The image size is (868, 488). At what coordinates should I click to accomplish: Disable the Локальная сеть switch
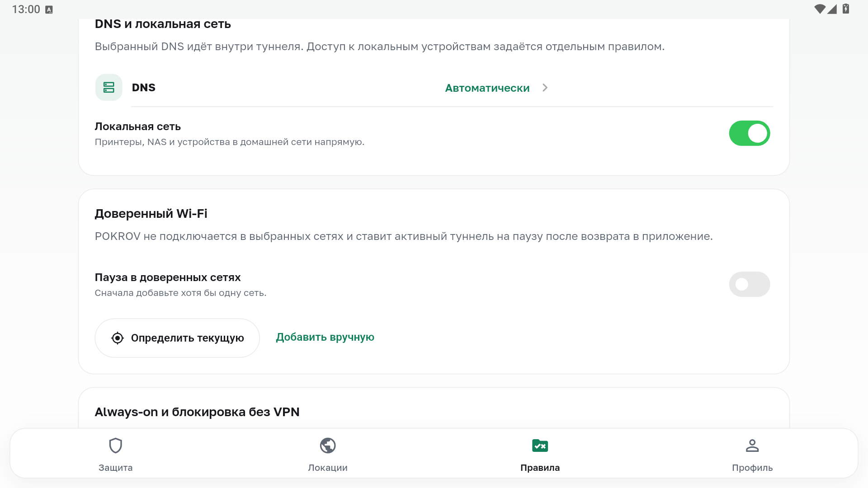pyautogui.click(x=749, y=133)
